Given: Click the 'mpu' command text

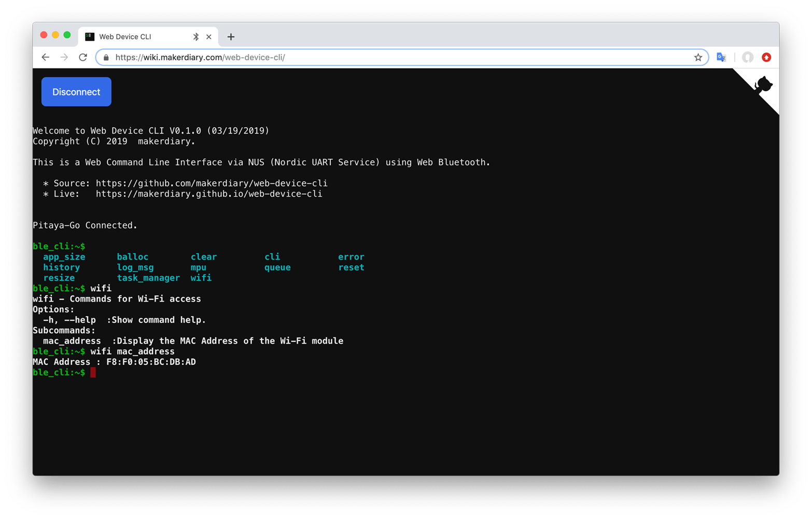Looking at the screenshot, I should 199,267.
